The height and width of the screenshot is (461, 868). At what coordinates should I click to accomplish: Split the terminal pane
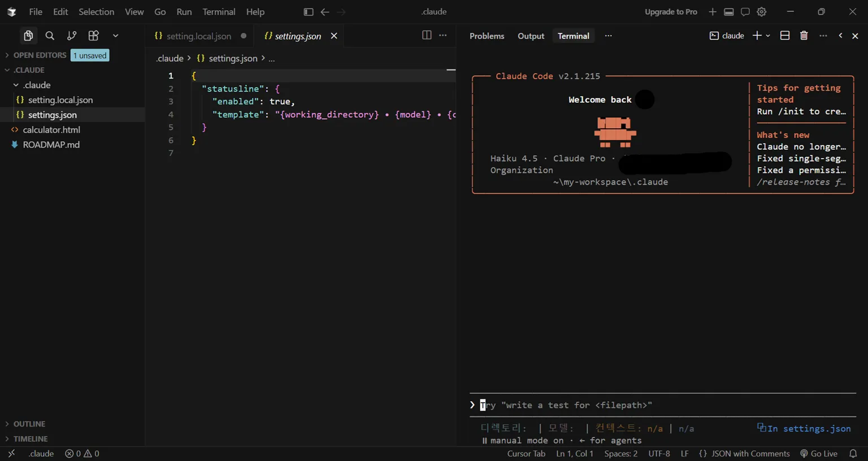click(785, 36)
